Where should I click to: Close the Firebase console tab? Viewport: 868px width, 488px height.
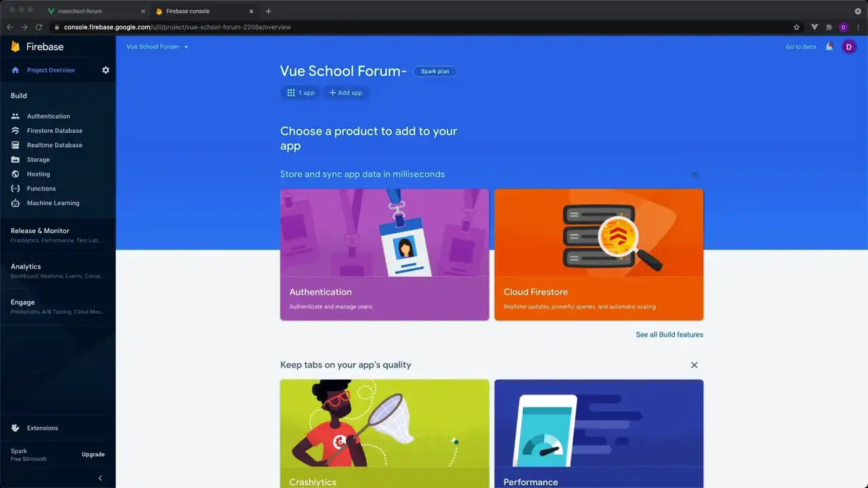[252, 11]
